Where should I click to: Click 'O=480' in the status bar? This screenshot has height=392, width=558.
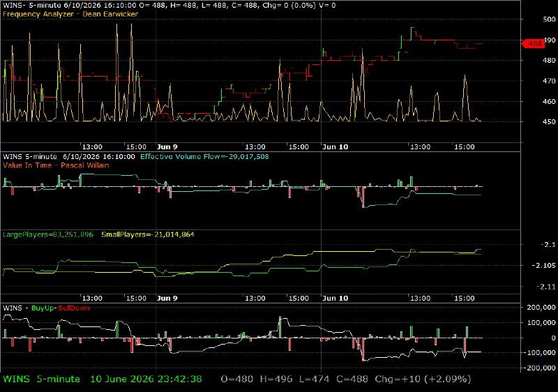237,379
